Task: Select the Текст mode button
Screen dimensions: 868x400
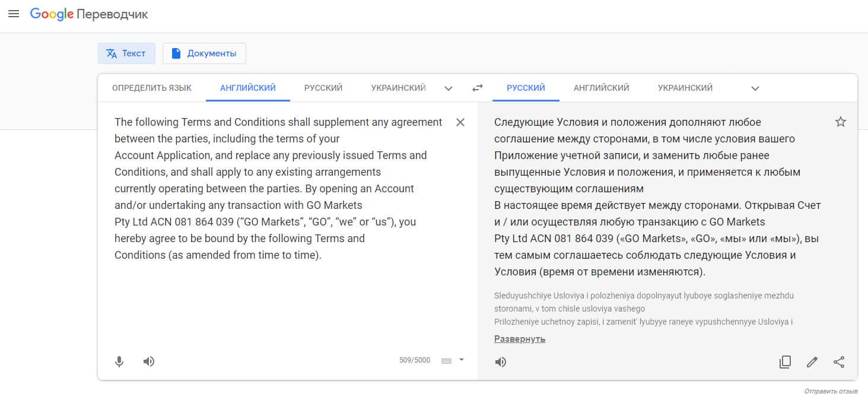Action: pos(126,53)
